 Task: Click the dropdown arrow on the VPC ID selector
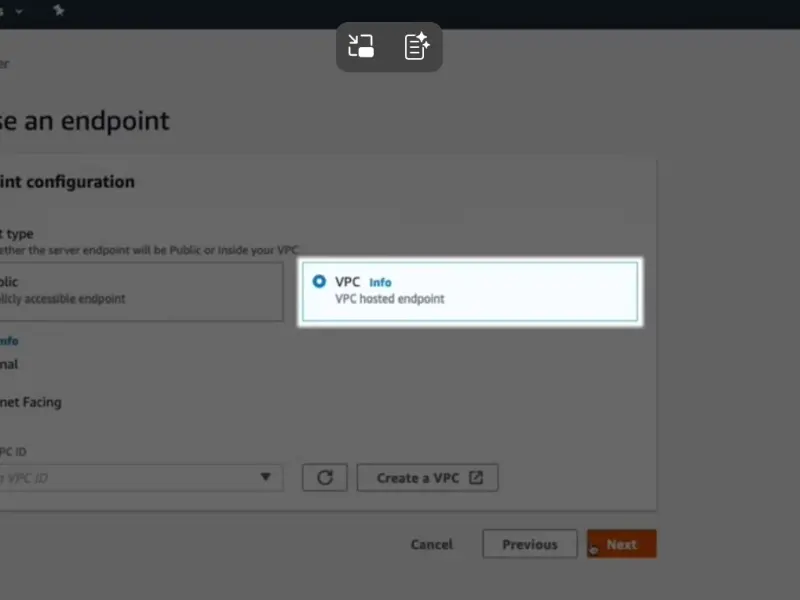coord(267,478)
